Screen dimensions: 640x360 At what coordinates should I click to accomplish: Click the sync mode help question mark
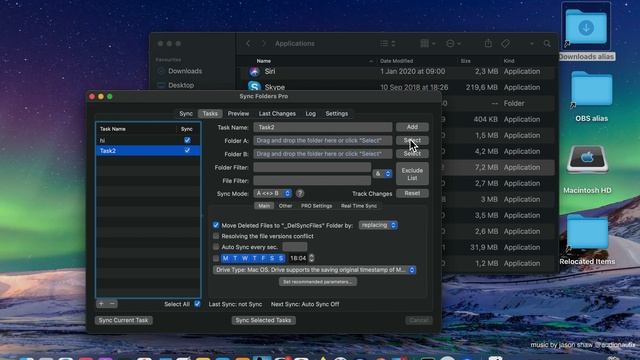[300, 193]
